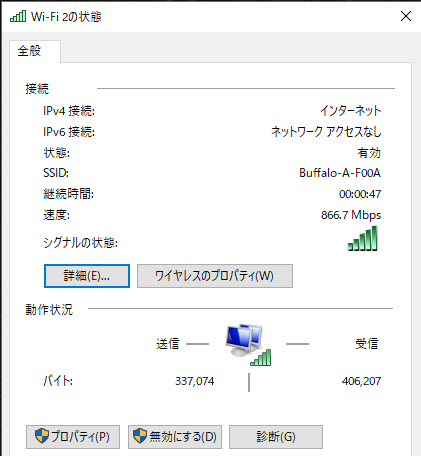Click the network computers activity icon
Image resolution: width=421 pixels, height=456 pixels.
pos(248,345)
